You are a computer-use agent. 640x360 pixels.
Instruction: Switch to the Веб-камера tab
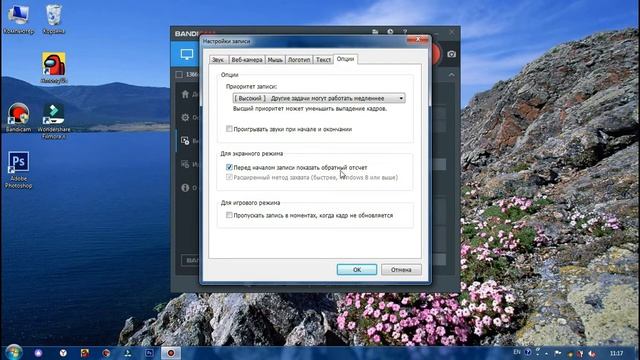tap(247, 60)
